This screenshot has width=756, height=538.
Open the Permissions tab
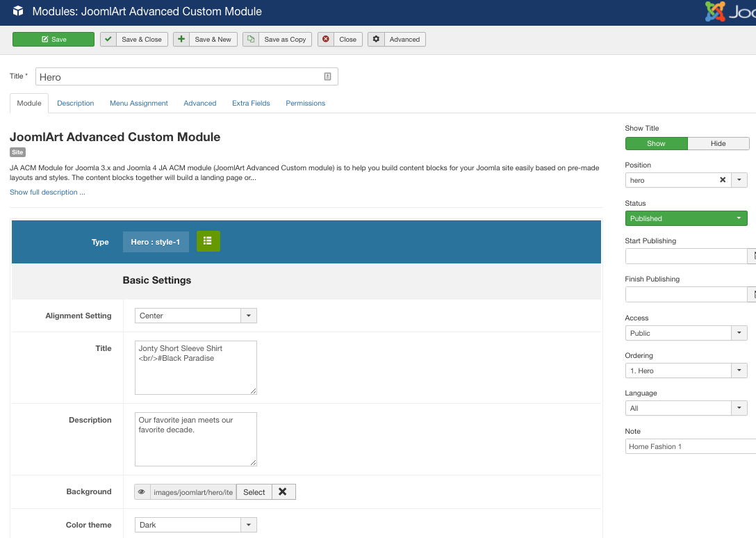[305, 104]
